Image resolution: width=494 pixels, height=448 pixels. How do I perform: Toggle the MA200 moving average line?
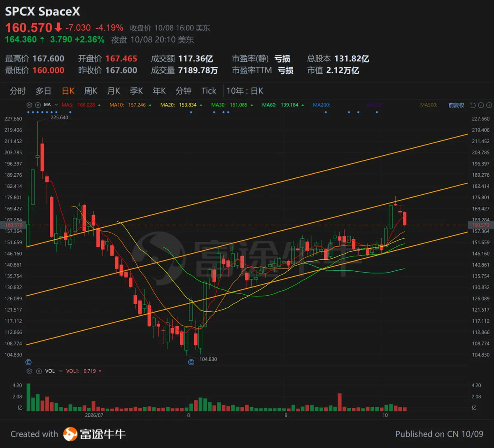[322, 105]
